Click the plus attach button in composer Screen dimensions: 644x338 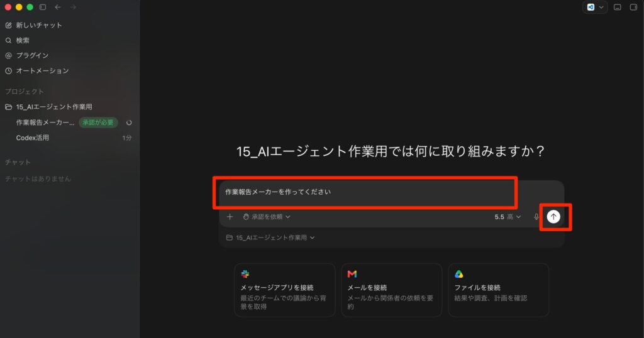pyautogui.click(x=230, y=217)
